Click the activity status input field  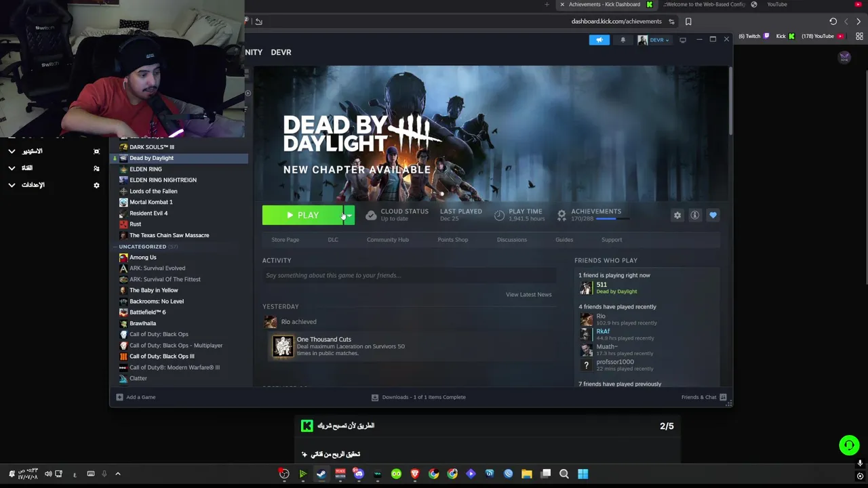409,275
